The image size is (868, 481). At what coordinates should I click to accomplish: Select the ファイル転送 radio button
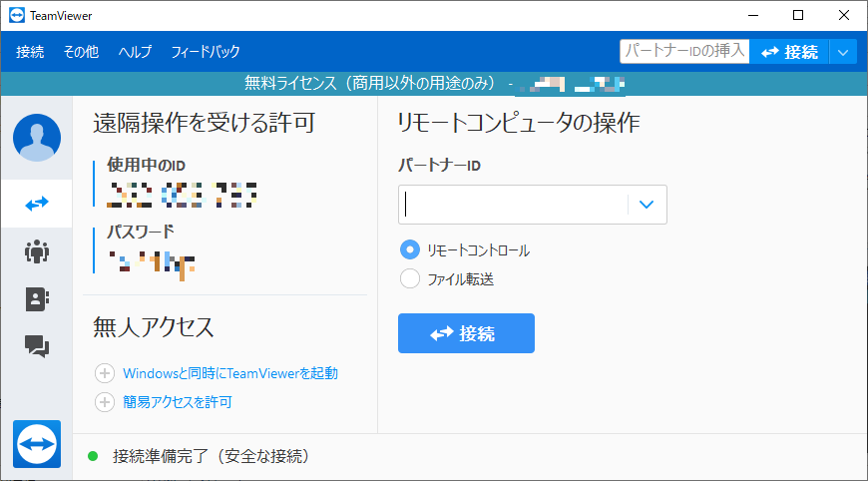click(410, 279)
